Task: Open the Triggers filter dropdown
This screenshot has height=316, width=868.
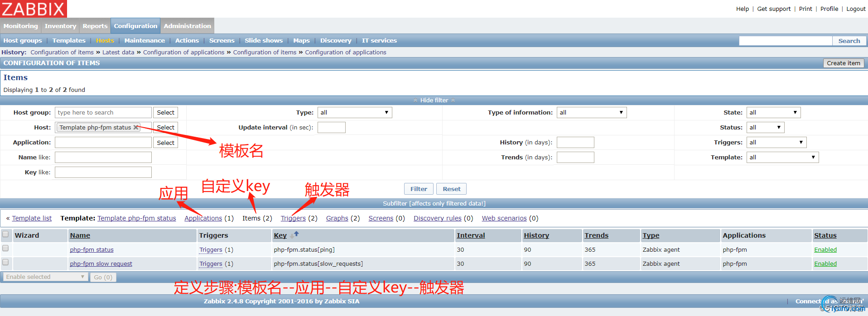Action: point(776,142)
